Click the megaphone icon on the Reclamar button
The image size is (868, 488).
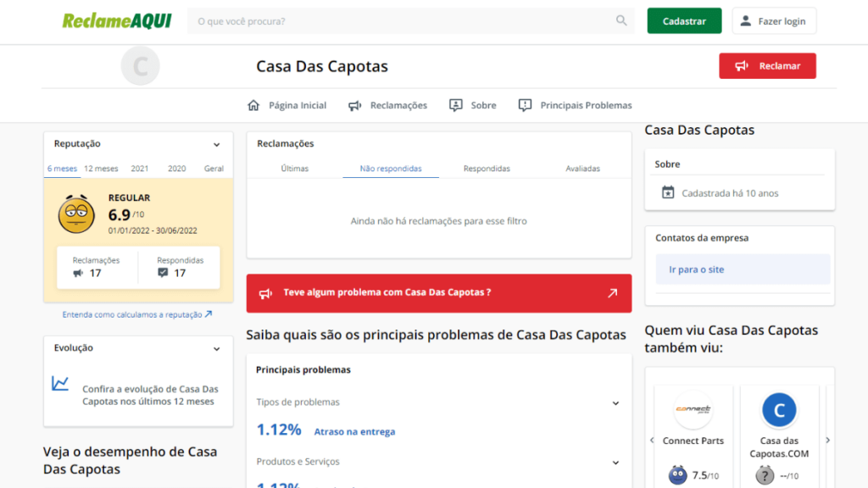coord(743,65)
